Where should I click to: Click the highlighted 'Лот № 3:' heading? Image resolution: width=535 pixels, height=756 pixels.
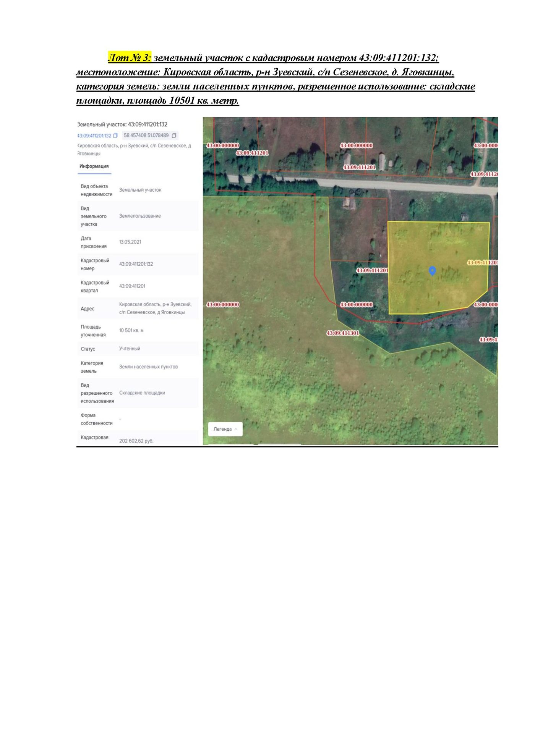click(x=130, y=58)
